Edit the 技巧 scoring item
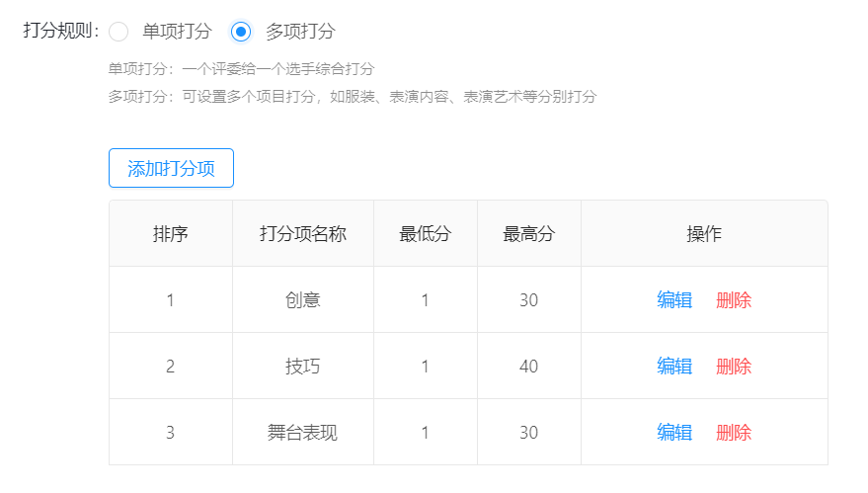 pyautogui.click(x=674, y=367)
